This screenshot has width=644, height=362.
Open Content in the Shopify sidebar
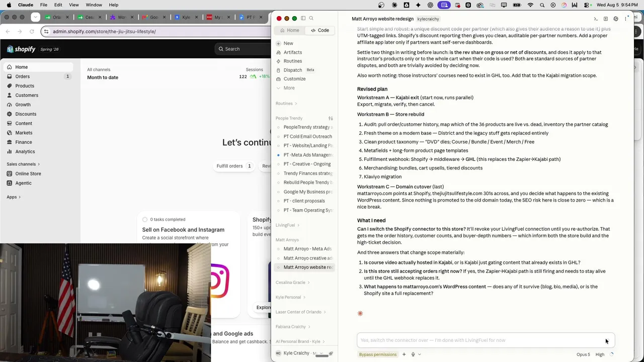pos(39,123)
